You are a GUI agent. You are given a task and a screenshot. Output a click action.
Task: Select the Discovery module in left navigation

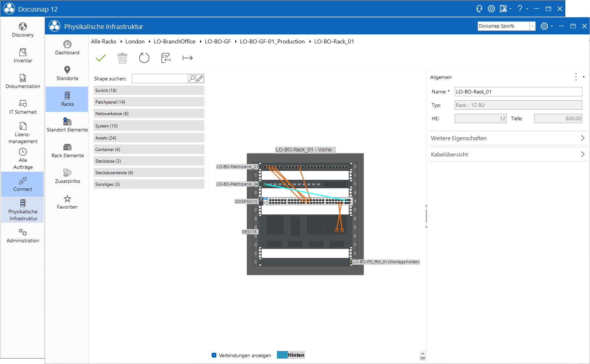click(x=23, y=30)
